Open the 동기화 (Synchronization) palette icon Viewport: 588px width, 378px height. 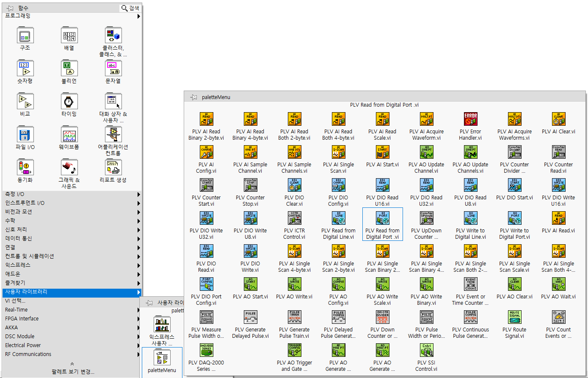pyautogui.click(x=25, y=167)
